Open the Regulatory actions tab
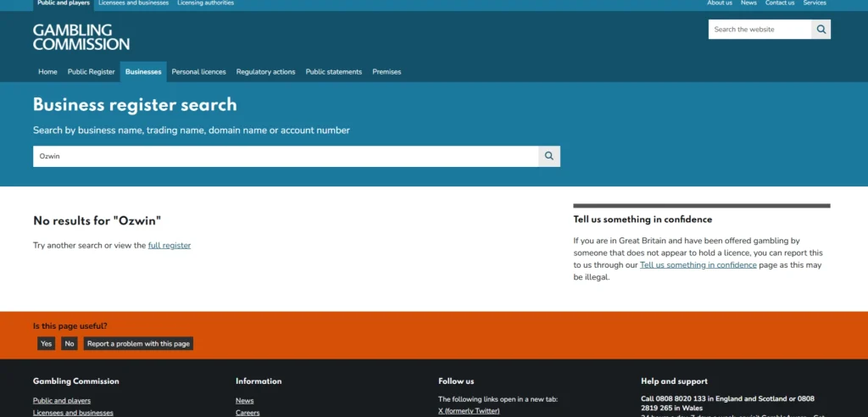Screen dimensions: 868x417 pyautogui.click(x=265, y=72)
